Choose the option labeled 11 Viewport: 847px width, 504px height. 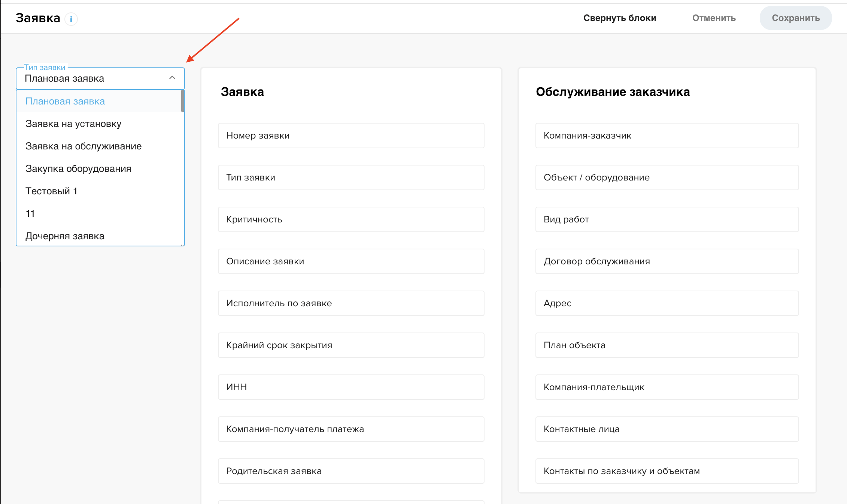tap(30, 214)
